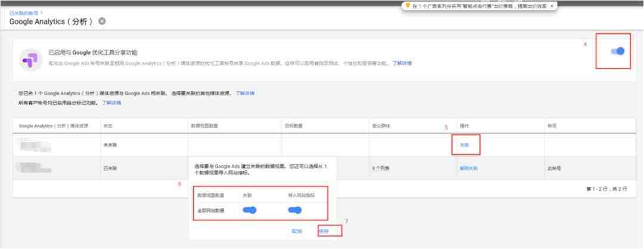Click the 此帐号 cell in the linked row
The width and height of the screenshot is (644, 249).
[554, 169]
